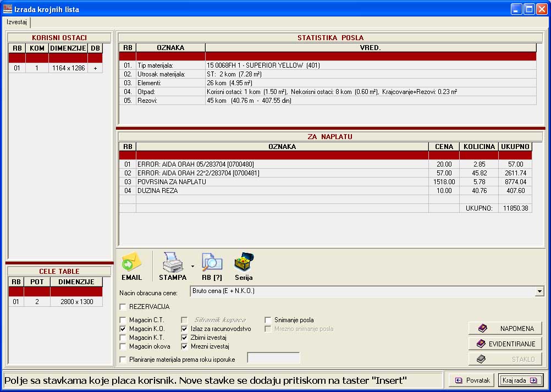
Task: Click the STAMPA printer icon
Action: tap(172, 263)
